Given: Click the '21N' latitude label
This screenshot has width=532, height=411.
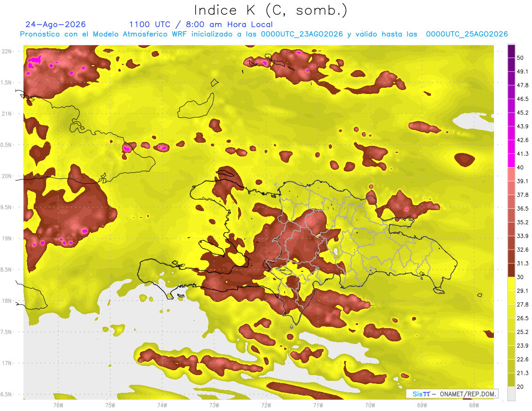Looking at the screenshot, I should (7, 114).
